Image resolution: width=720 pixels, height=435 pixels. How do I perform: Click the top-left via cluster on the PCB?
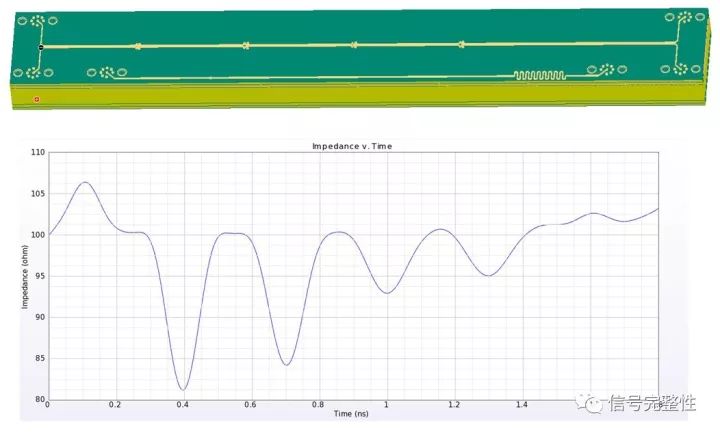pyautogui.click(x=38, y=21)
